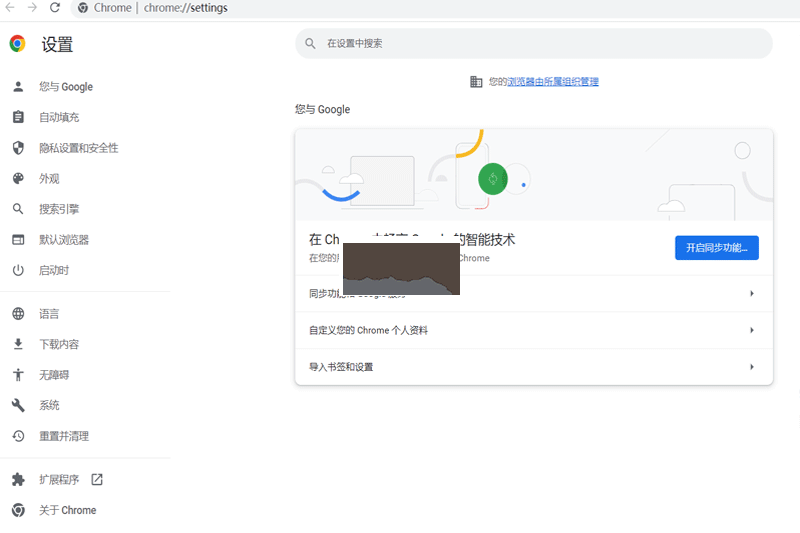The height and width of the screenshot is (533, 800).
Task: Click the palette icon for 外观
Action: [x=18, y=179]
